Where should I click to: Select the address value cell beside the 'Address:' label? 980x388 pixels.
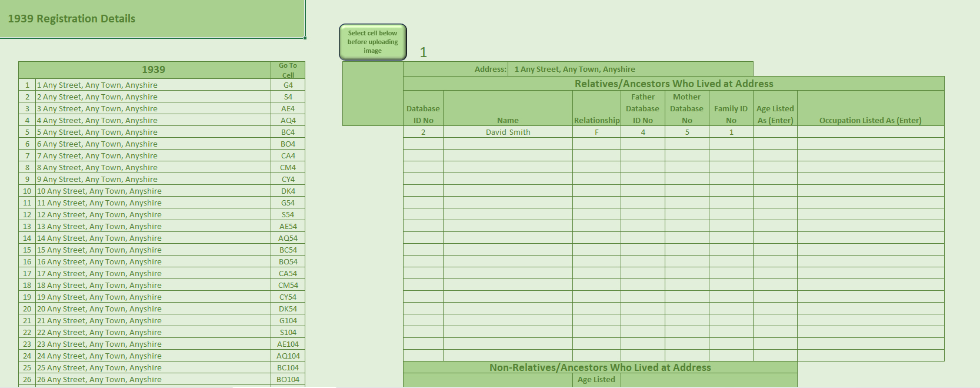(x=629, y=69)
